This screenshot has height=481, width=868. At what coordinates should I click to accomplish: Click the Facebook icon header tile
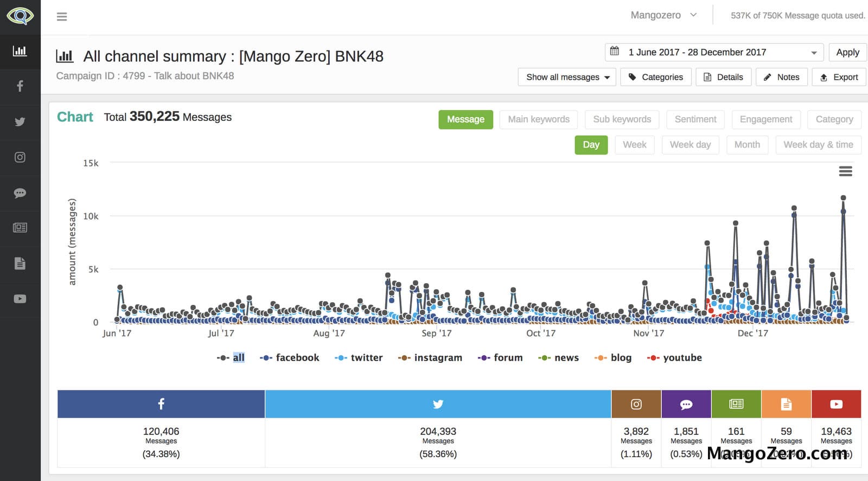click(x=161, y=404)
